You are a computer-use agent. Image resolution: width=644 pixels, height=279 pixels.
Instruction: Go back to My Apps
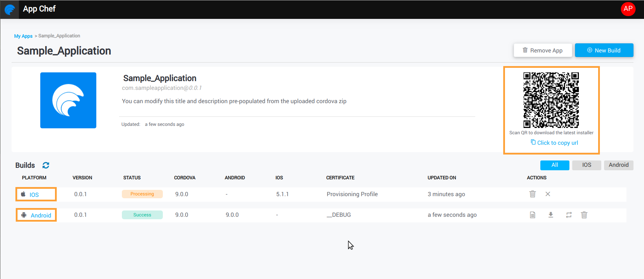[x=23, y=36]
